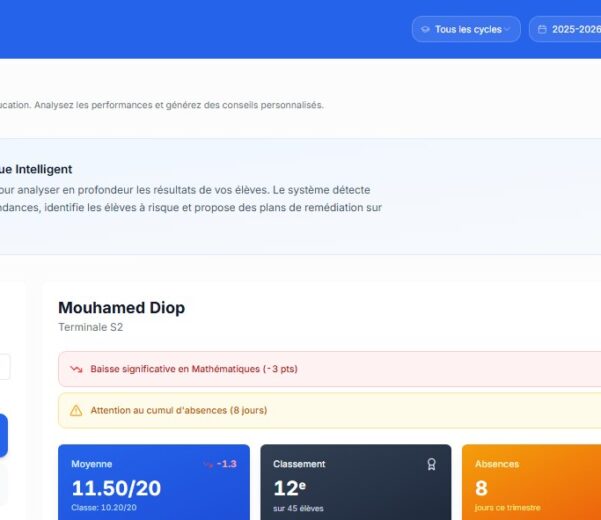This screenshot has height=520, width=601.
Task: Click the jours ce trimestre text
Action: coord(507,508)
